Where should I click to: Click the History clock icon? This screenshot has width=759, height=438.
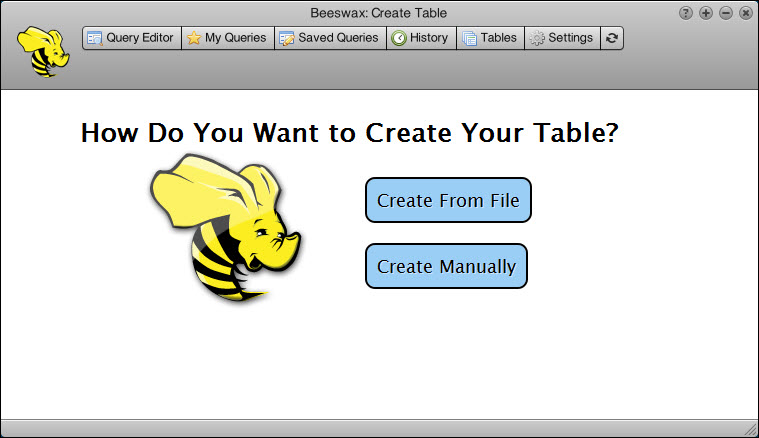coord(398,38)
